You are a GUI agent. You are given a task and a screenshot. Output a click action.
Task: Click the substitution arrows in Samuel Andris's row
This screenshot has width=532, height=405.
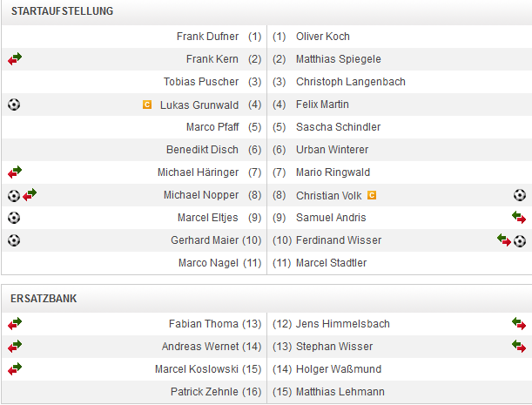point(519,218)
